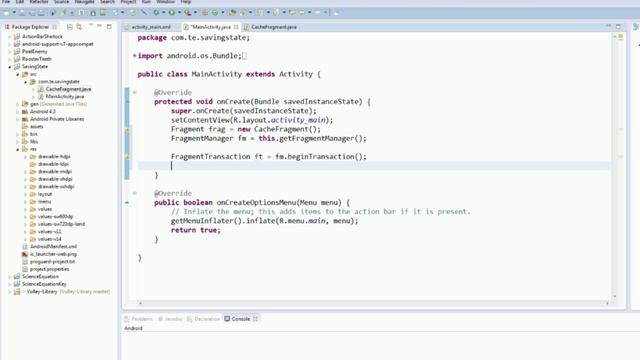The image size is (640, 360).
Task: Click the Link with Editor icon in Package Explorer
Action: (79, 27)
